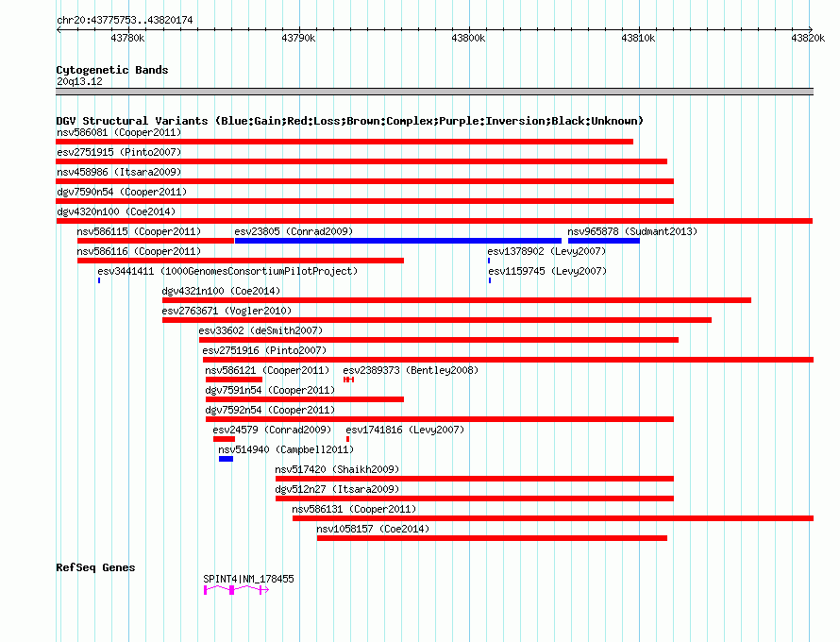
Task: Click the nsv586081 (Cooper2011) variant label
Action: tap(119, 132)
